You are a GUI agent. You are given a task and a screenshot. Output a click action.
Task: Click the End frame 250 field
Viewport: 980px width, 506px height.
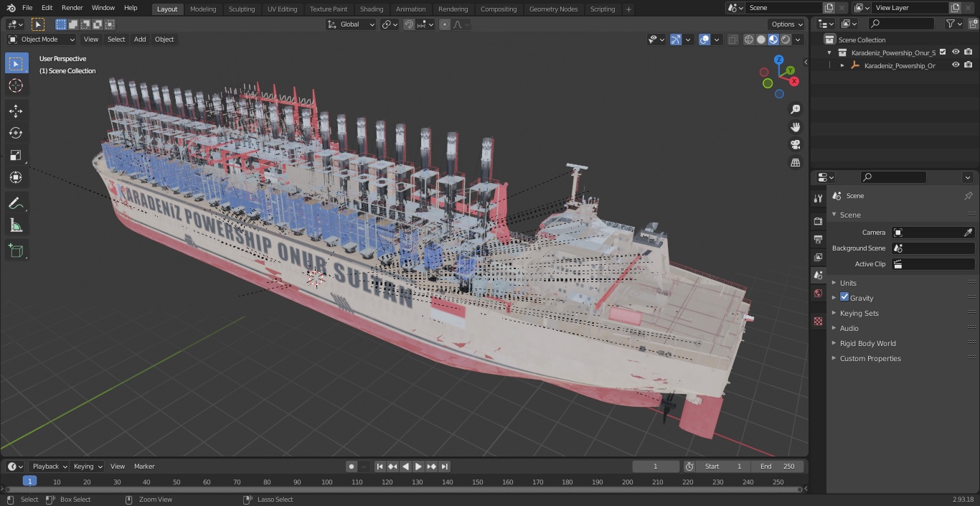point(777,467)
